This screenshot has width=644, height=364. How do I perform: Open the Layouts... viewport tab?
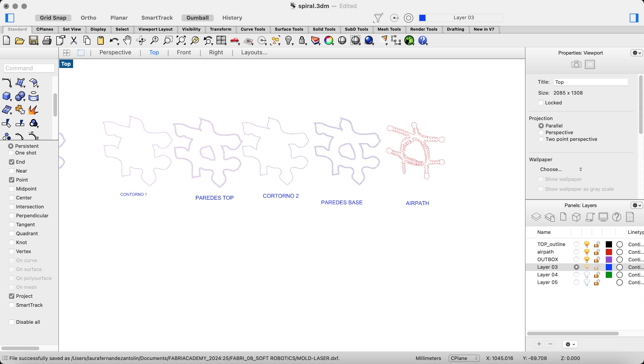point(254,53)
